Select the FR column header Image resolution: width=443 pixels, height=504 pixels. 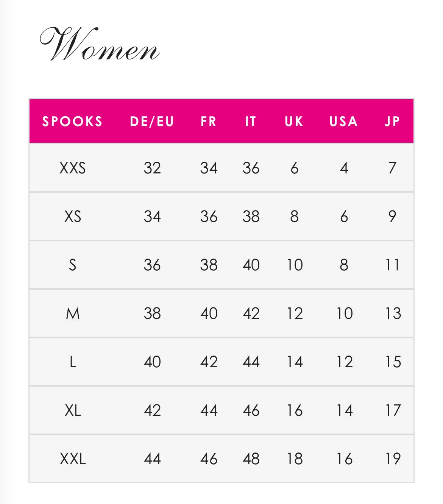[x=209, y=121]
